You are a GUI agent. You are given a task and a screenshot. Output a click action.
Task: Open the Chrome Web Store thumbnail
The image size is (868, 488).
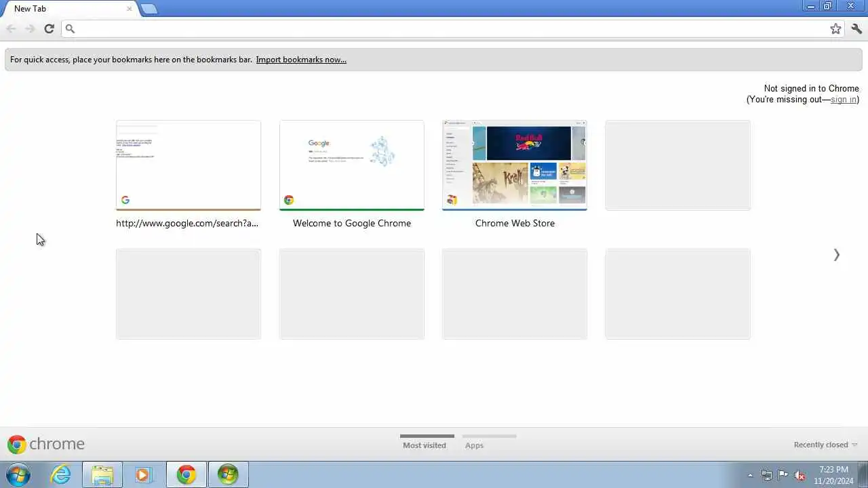click(x=515, y=165)
